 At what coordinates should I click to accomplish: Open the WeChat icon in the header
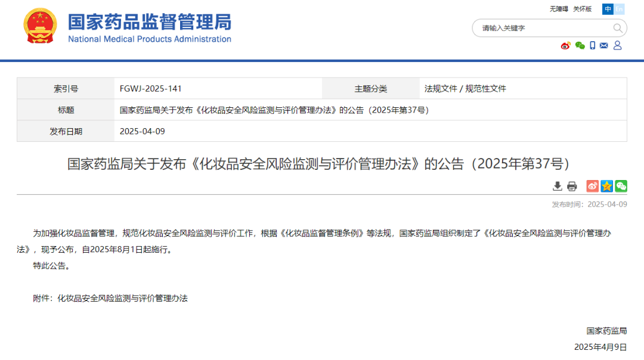click(x=579, y=45)
